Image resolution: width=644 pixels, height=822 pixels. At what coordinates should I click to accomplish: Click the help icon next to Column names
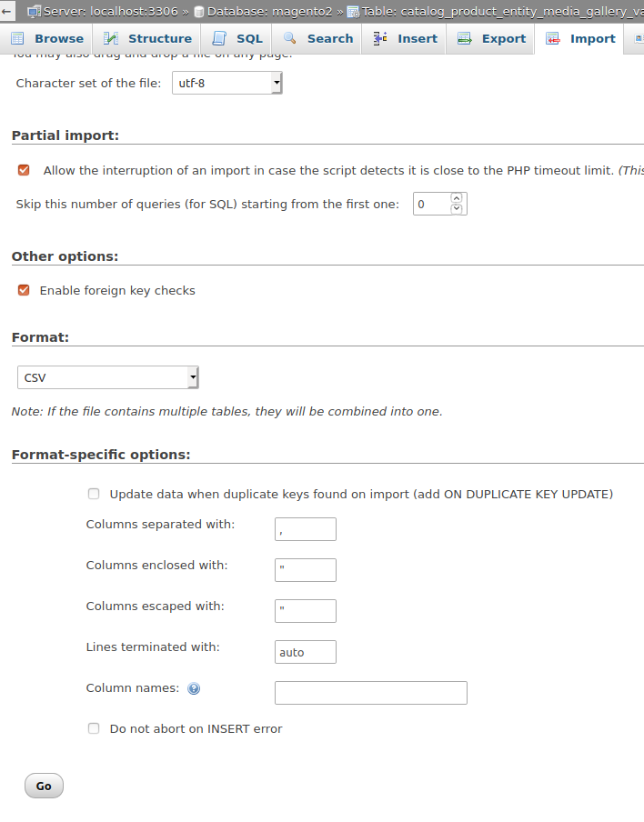click(x=194, y=688)
